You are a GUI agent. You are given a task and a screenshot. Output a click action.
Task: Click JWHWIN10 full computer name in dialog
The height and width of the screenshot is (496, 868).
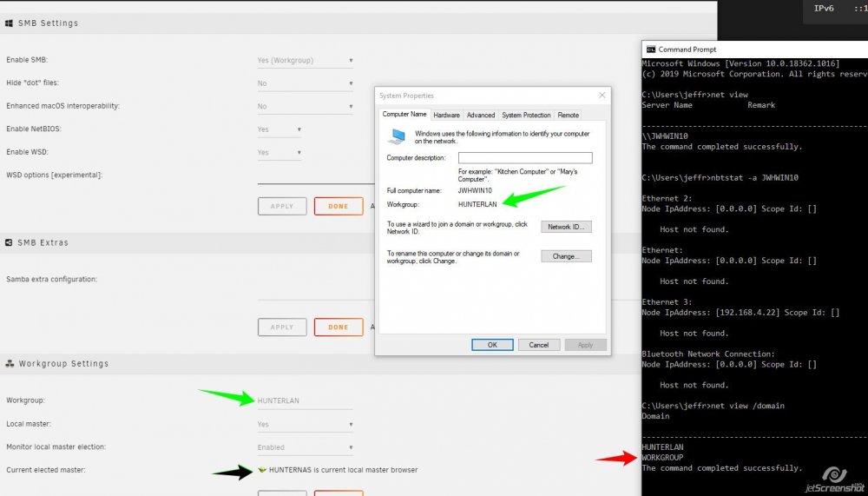[x=475, y=190]
